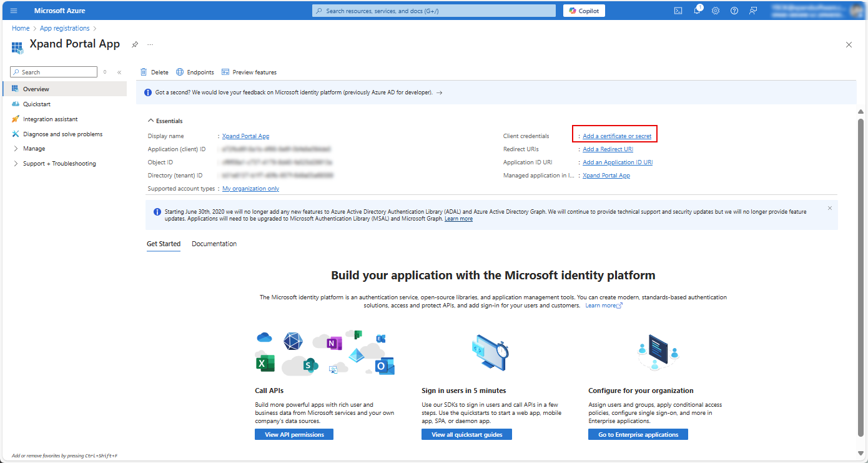Expand the Manage section
Viewport: 868px width, 463px height.
point(34,149)
